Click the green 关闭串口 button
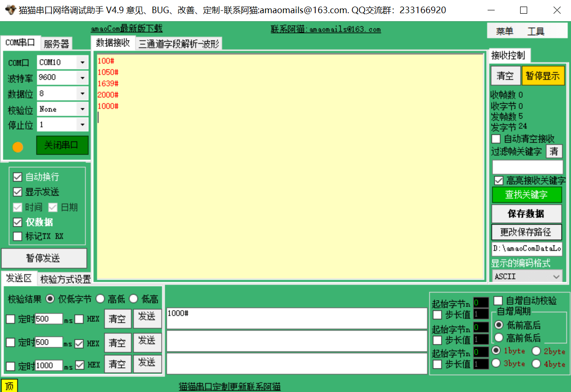This screenshot has height=392, width=571. [x=62, y=145]
